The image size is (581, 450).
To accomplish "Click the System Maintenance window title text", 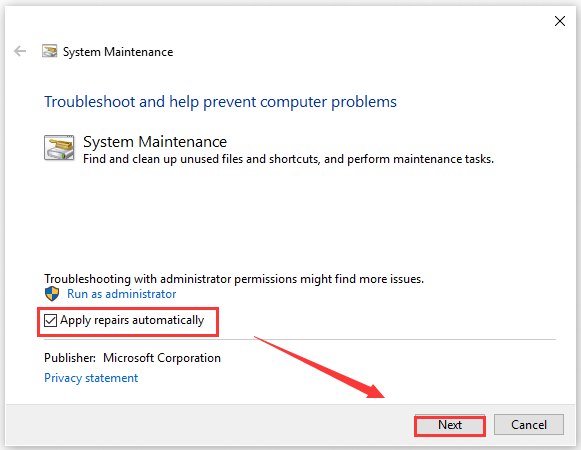I will click(x=118, y=52).
